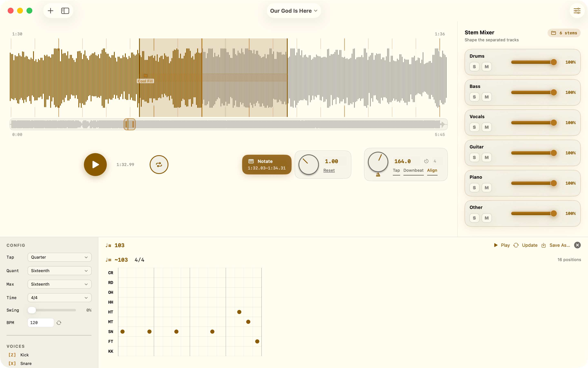
Task: Mute the Bass stem
Action: (487, 97)
